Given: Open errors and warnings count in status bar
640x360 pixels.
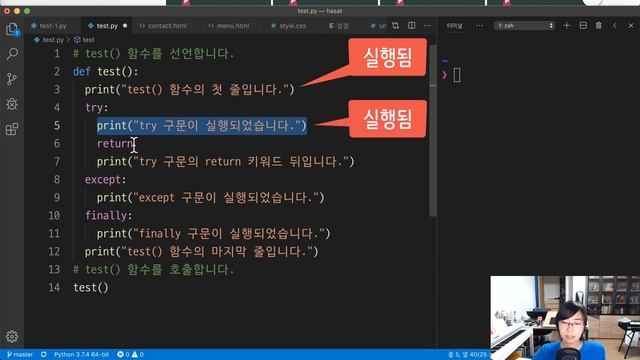Looking at the screenshot, I should [130, 354].
